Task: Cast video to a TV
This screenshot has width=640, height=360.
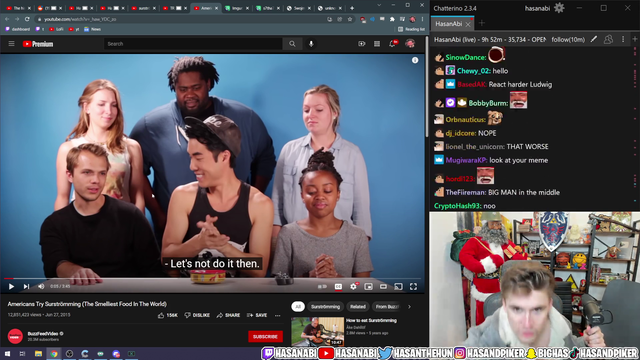Action: [398, 287]
